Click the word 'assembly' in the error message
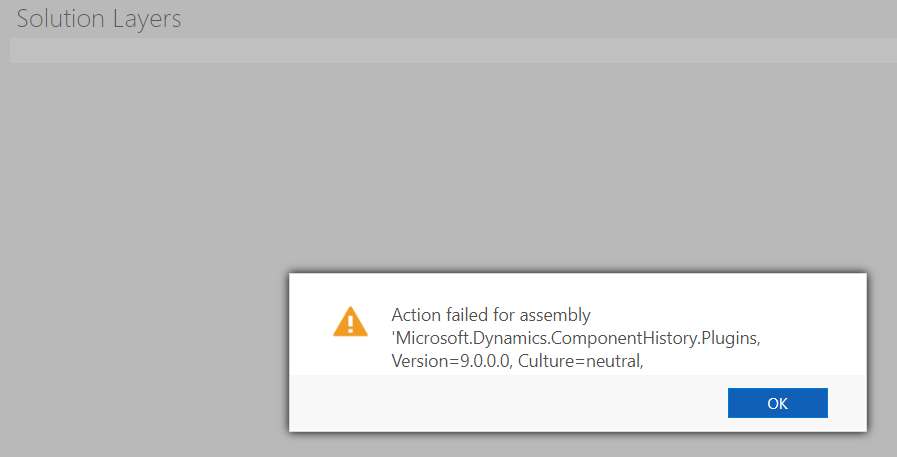The width and height of the screenshot is (897, 457). coord(555,316)
